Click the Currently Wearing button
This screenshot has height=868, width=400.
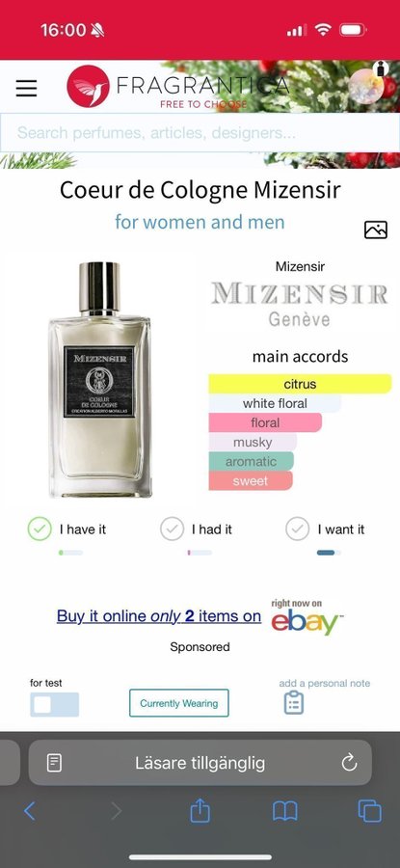178,703
